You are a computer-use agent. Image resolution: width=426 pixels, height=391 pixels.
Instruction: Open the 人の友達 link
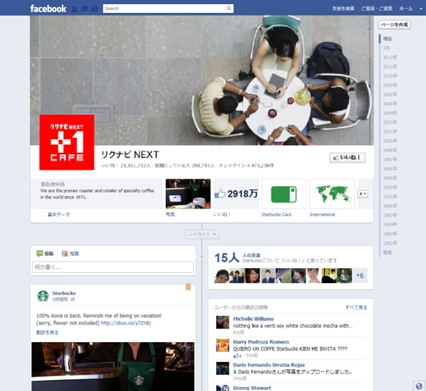(x=251, y=255)
